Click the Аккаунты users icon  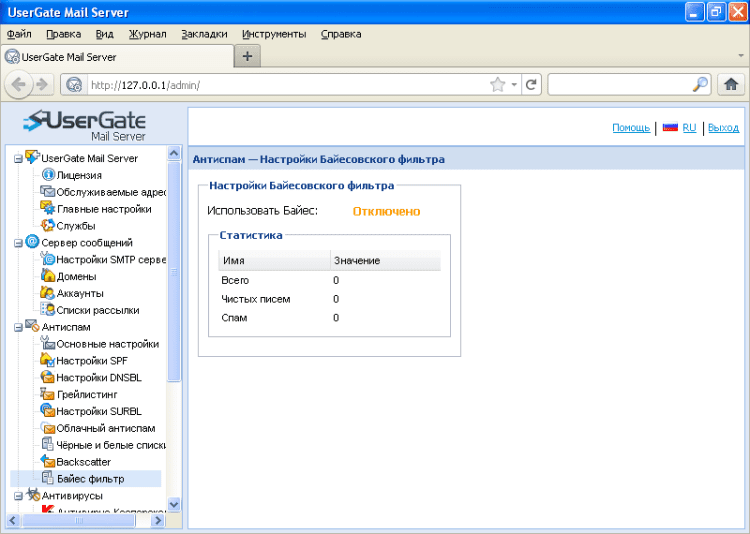coord(47,292)
